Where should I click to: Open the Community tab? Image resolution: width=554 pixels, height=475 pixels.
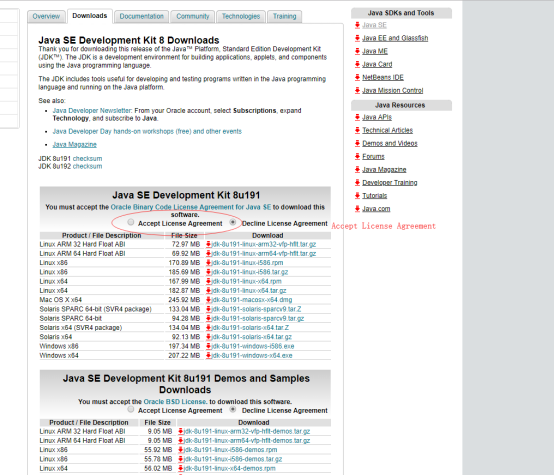click(x=193, y=17)
